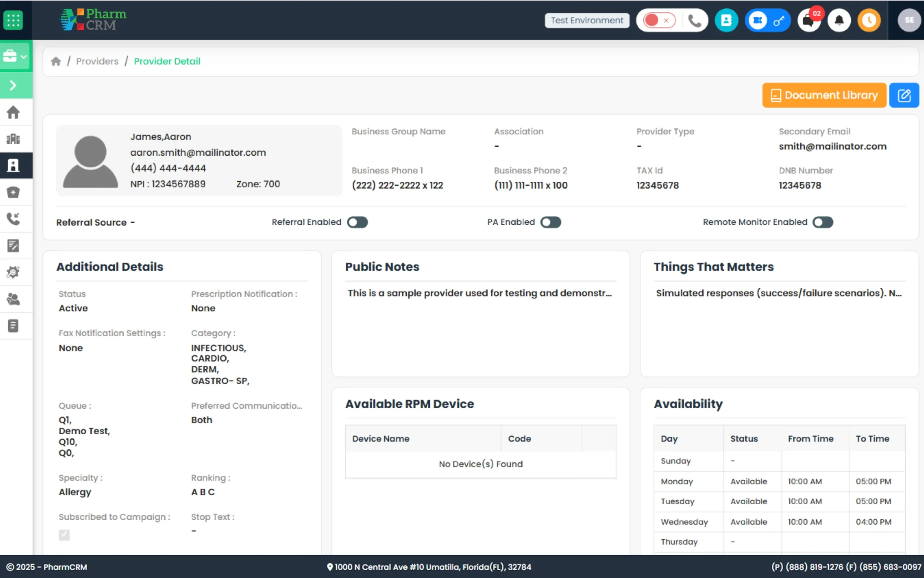Click the home breadcrumb icon

tap(56, 61)
